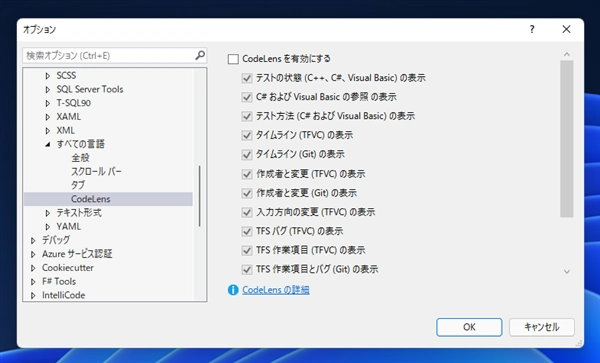Viewport: 600px width, 363px height.
Task: Expand the デバッグ node arrow
Action: pos(33,241)
